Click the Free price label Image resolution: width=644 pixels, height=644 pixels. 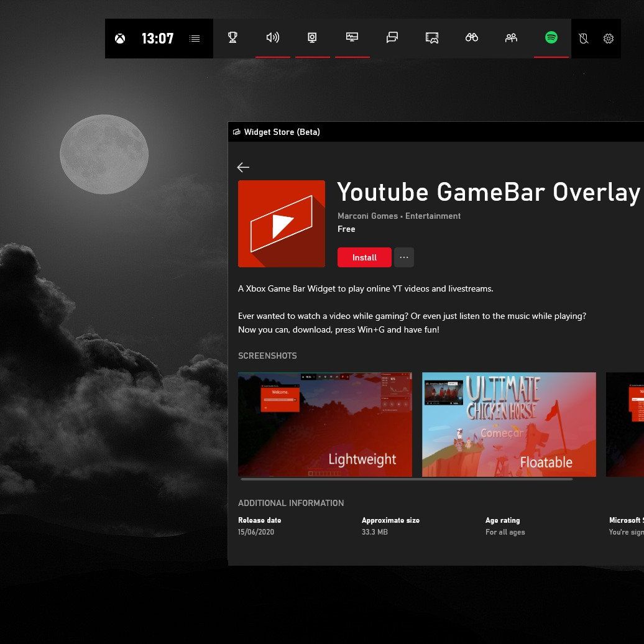(x=346, y=229)
